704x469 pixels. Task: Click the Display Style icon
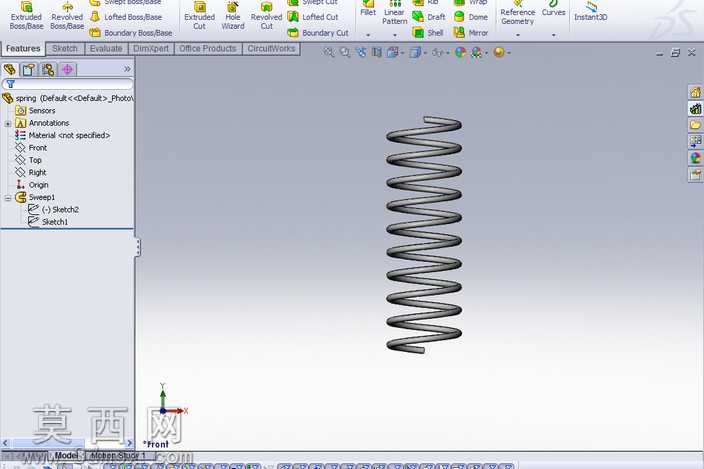[415, 53]
